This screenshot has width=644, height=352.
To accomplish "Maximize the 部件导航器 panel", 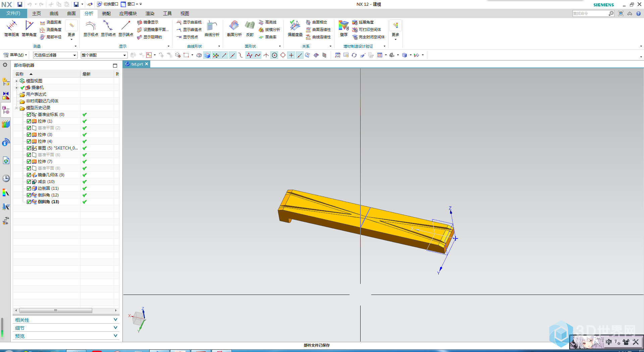I will pyautogui.click(x=115, y=65).
